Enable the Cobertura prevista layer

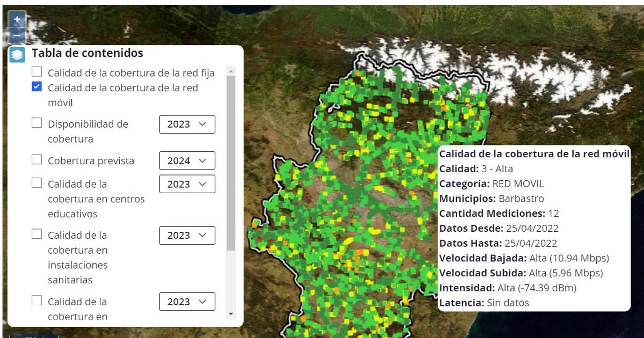pyautogui.click(x=36, y=159)
